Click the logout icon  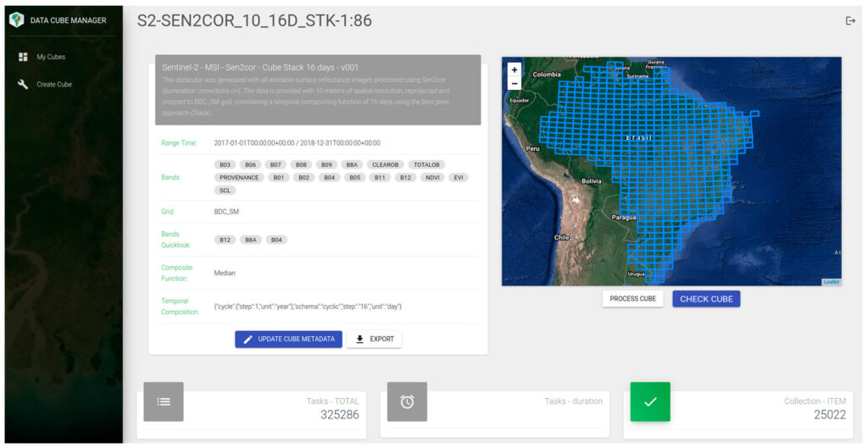[850, 21]
